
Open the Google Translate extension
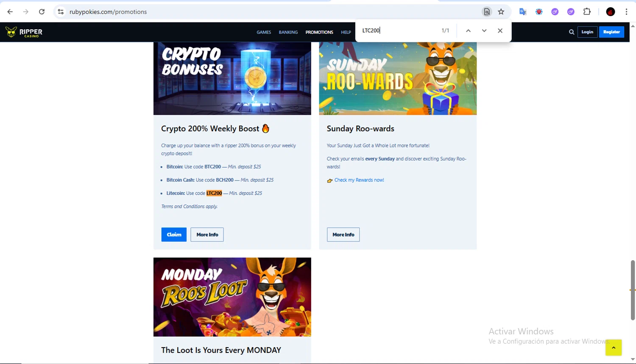[x=523, y=12]
